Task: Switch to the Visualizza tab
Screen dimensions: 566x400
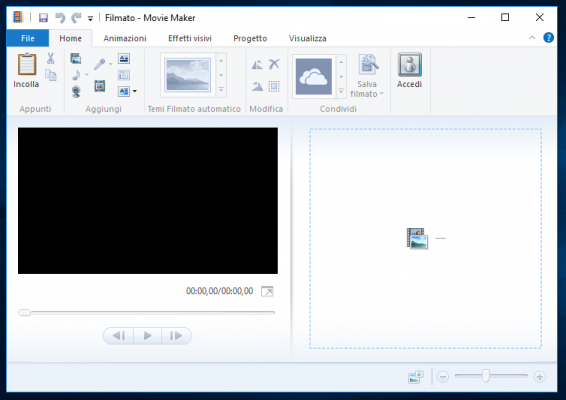Action: [x=308, y=38]
